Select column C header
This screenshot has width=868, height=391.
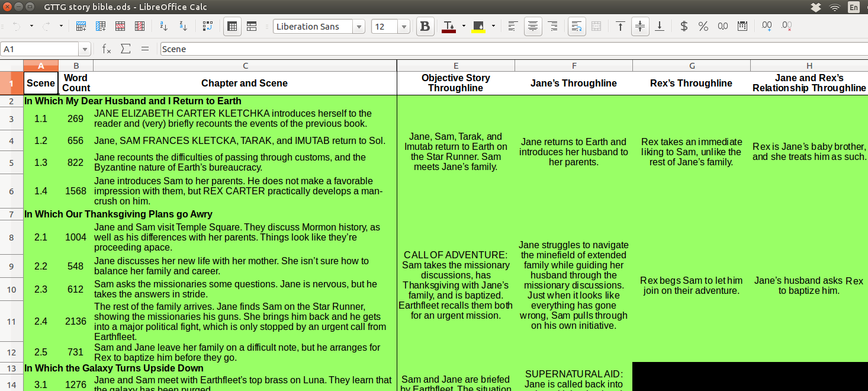click(x=245, y=66)
